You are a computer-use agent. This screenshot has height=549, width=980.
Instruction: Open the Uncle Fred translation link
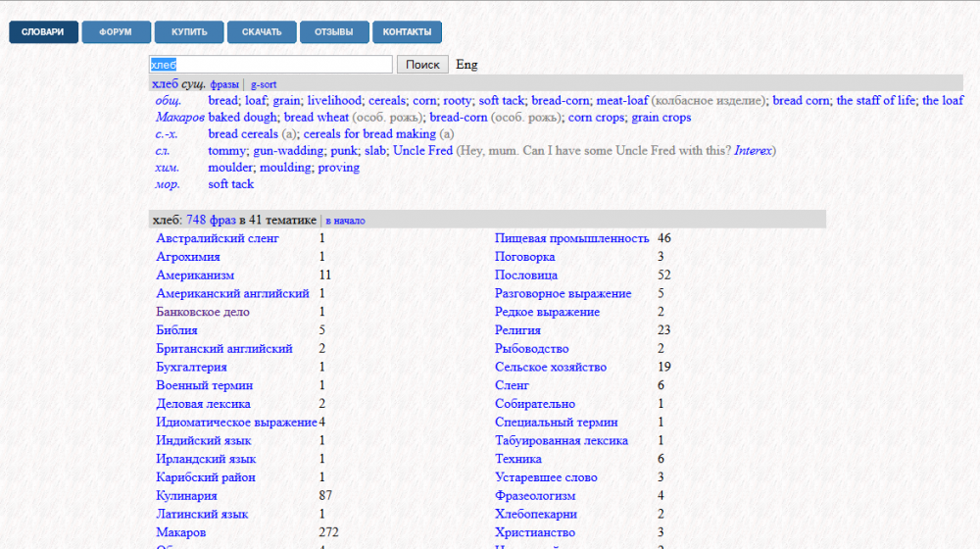click(x=422, y=151)
